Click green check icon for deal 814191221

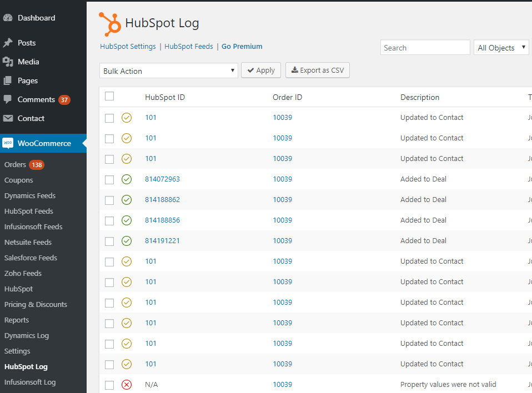click(127, 241)
